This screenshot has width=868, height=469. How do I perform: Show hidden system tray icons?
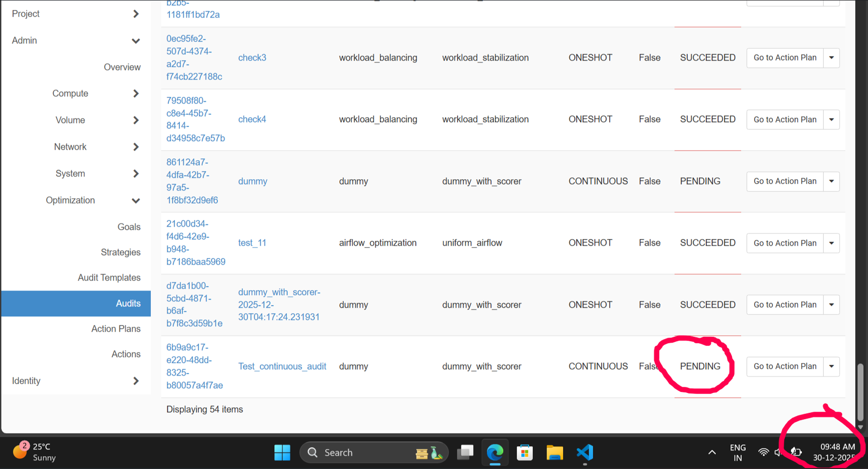[712, 452]
